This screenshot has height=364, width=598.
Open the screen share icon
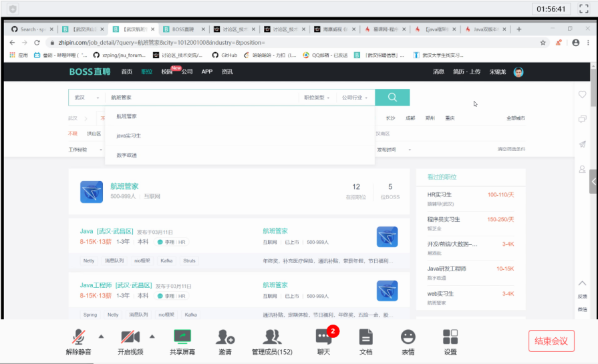point(182,342)
